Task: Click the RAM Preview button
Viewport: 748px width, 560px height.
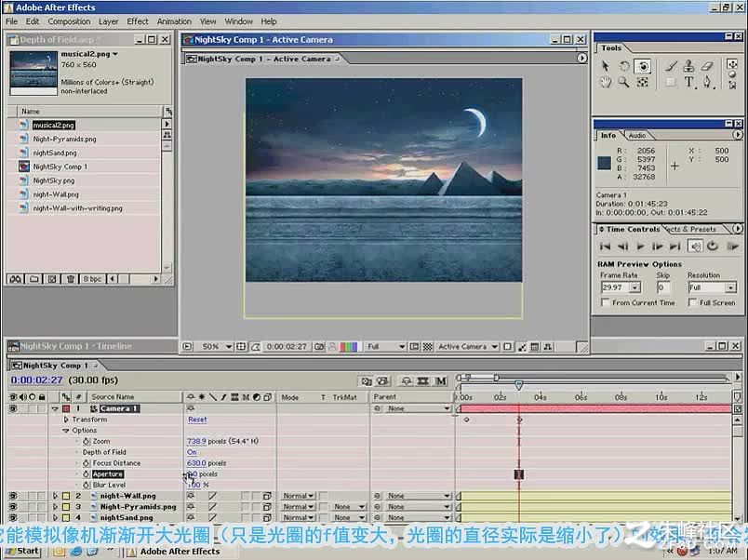Action: 732,247
